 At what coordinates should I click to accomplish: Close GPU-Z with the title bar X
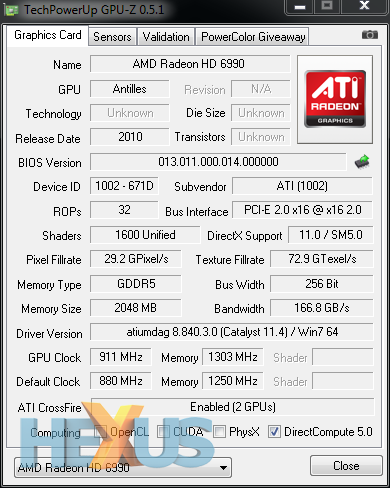[364, 6]
